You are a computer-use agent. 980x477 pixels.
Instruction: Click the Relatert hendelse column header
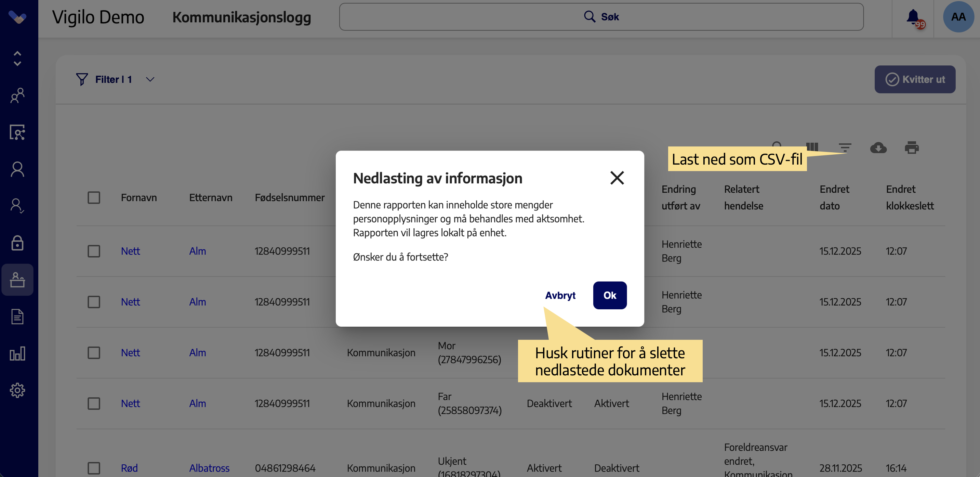(x=743, y=197)
